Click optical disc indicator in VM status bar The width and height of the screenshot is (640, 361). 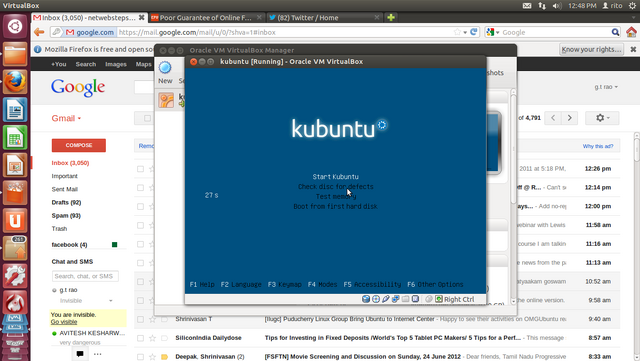coord(376,299)
